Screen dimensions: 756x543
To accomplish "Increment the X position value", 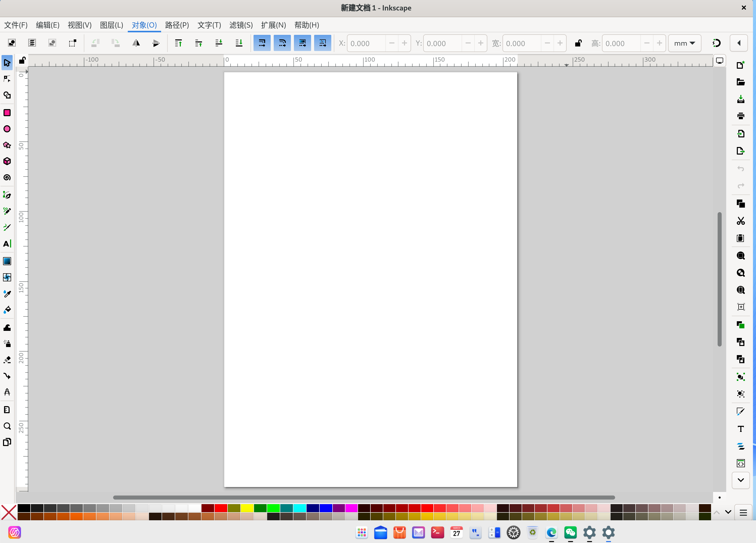I will point(404,43).
